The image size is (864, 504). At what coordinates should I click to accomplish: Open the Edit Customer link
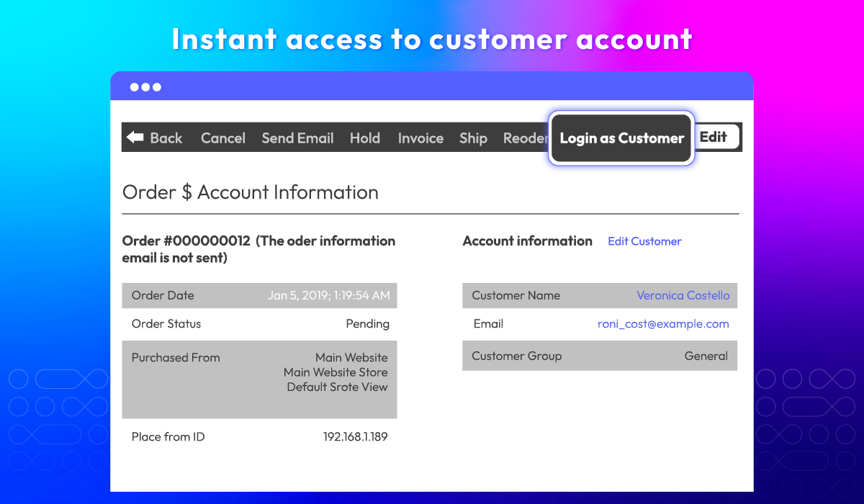point(644,241)
